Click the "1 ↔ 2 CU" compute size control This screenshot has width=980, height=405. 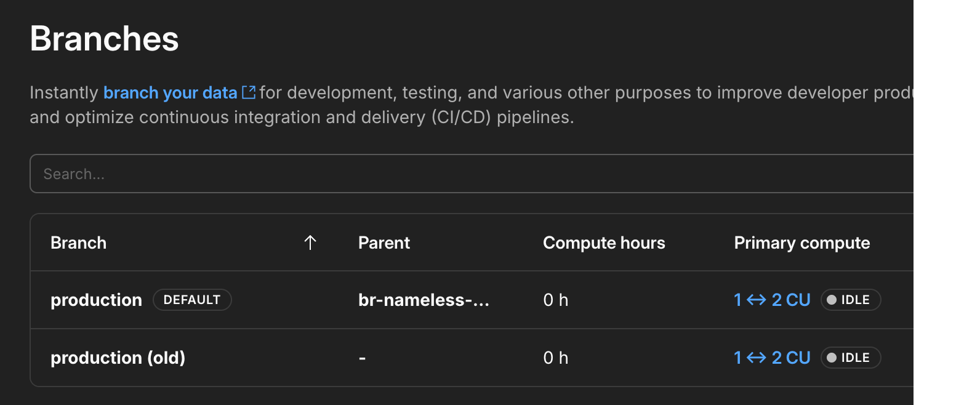pyautogui.click(x=773, y=300)
